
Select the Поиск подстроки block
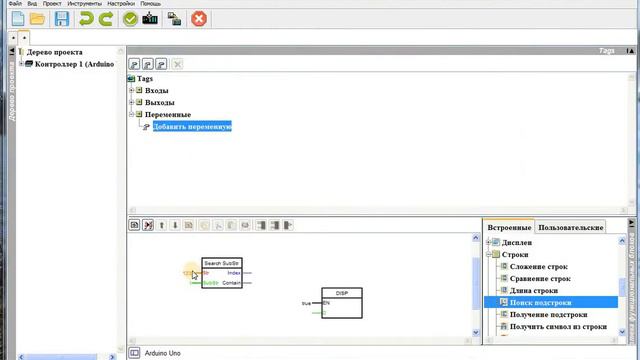click(540, 302)
